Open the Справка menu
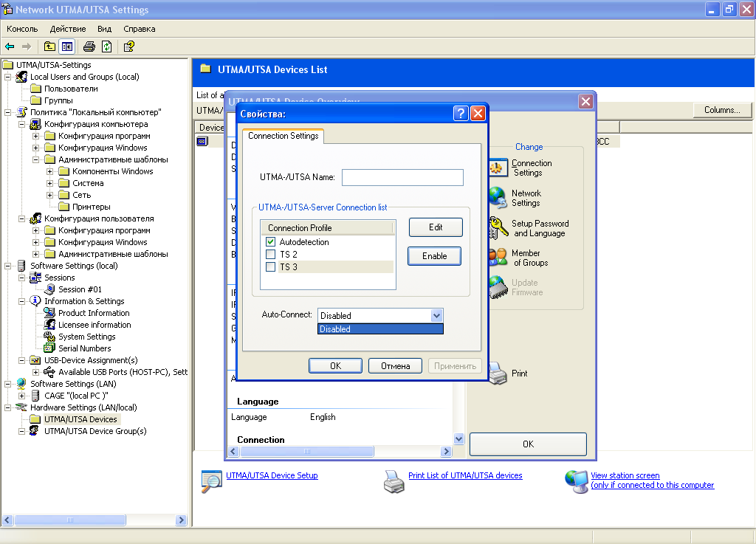756x544 pixels. [140, 29]
